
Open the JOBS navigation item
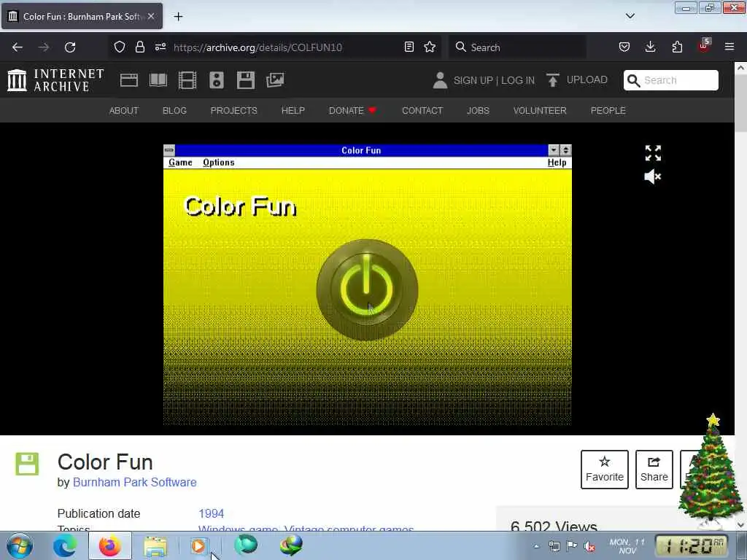[478, 111]
